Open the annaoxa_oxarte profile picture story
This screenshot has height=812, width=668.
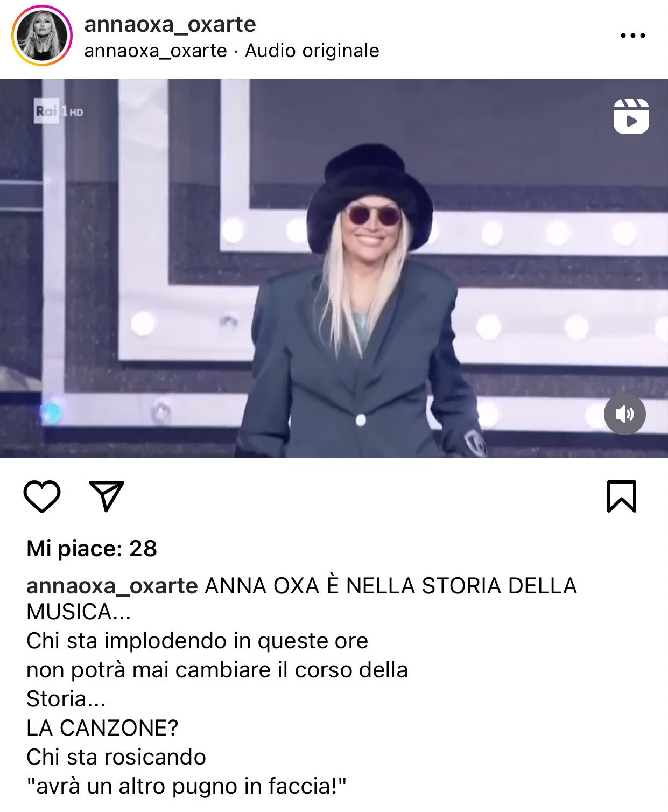(41, 36)
